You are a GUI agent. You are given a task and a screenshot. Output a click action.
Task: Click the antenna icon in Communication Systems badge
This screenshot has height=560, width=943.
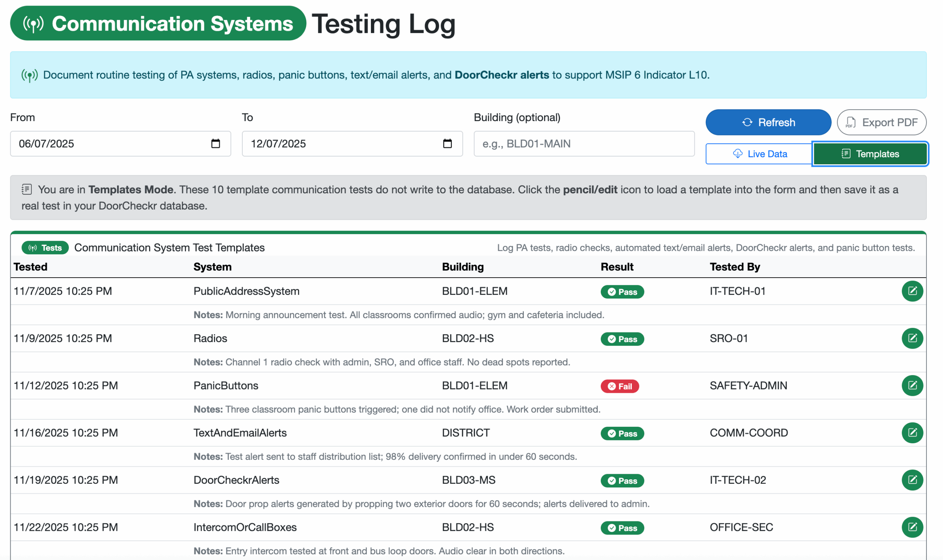[x=33, y=24]
